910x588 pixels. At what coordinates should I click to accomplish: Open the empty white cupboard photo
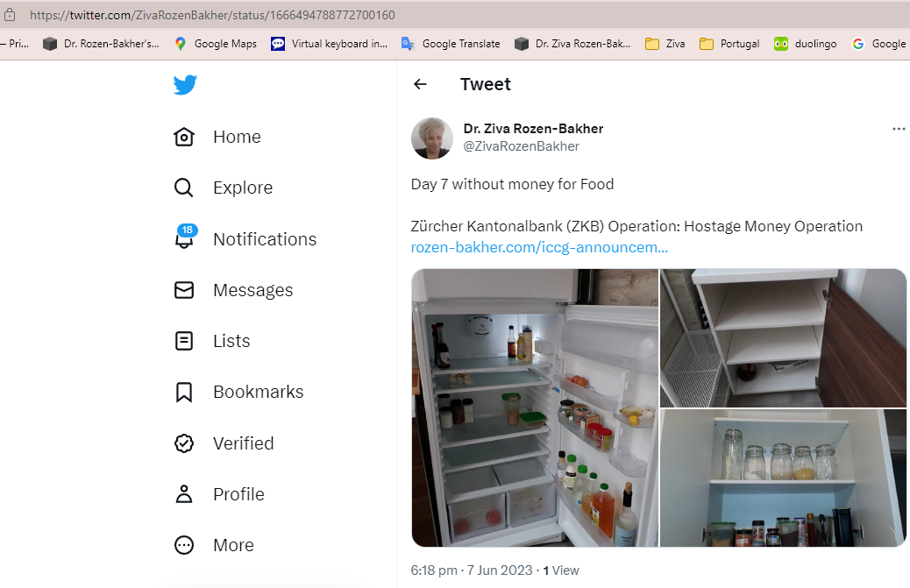click(784, 338)
